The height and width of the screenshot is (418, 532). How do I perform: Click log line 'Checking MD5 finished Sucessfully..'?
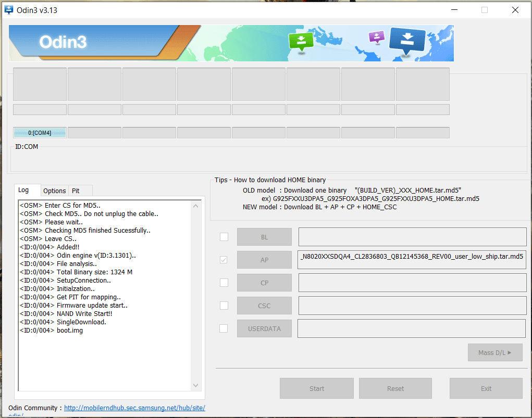(x=85, y=230)
